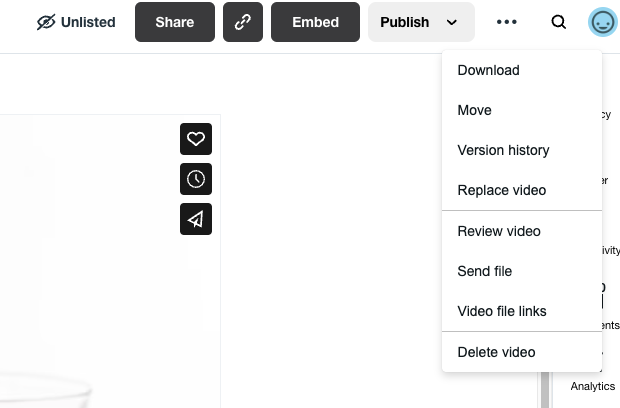Click the Share button
620x408 pixels.
(175, 22)
